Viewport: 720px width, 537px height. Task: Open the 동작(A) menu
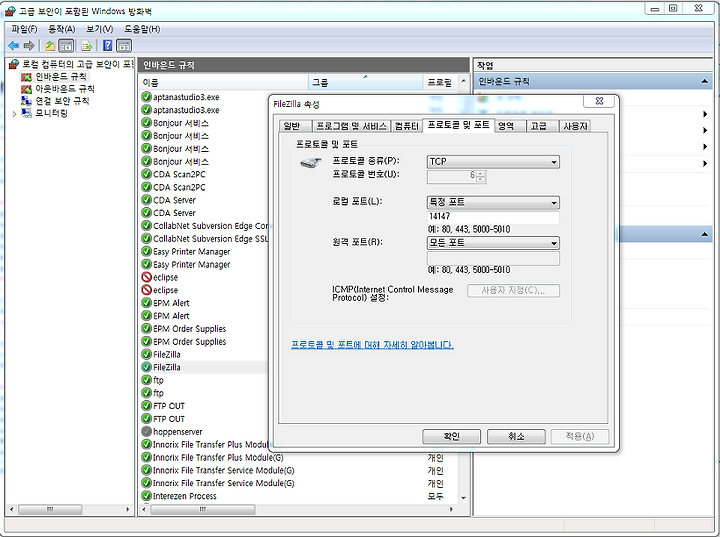click(62, 29)
